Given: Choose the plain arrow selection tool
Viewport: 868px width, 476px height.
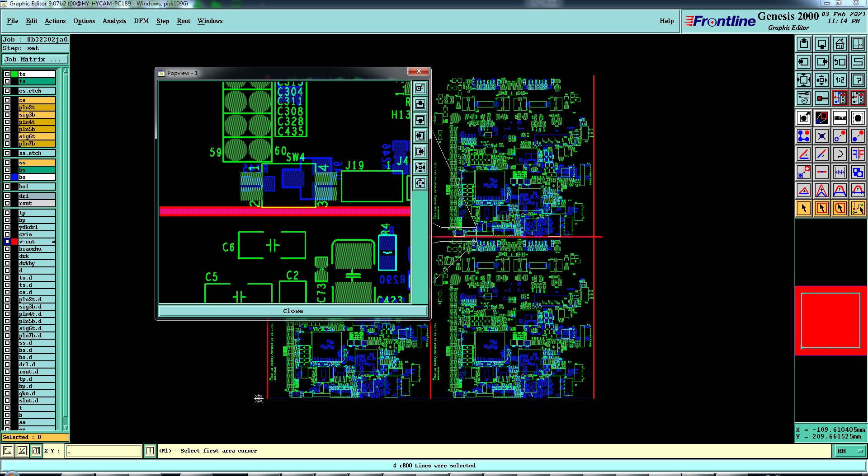Looking at the screenshot, I should pos(804,208).
